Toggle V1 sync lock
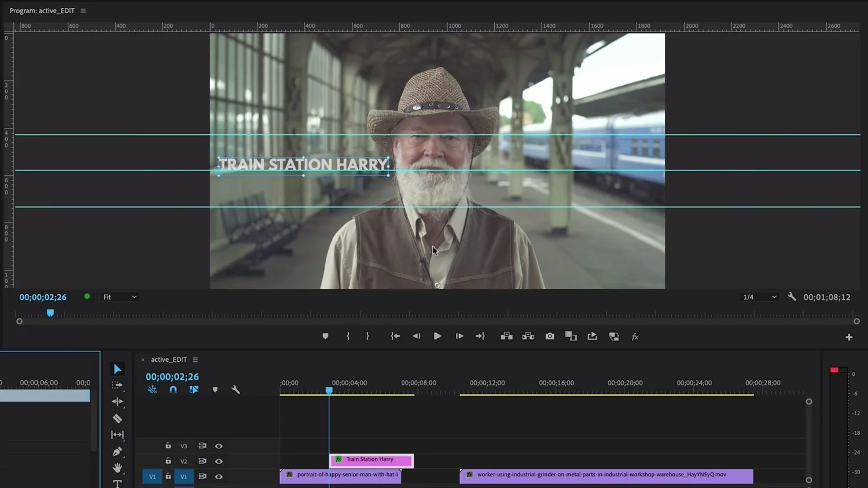Viewport: 868px width, 488px height. coord(203,476)
